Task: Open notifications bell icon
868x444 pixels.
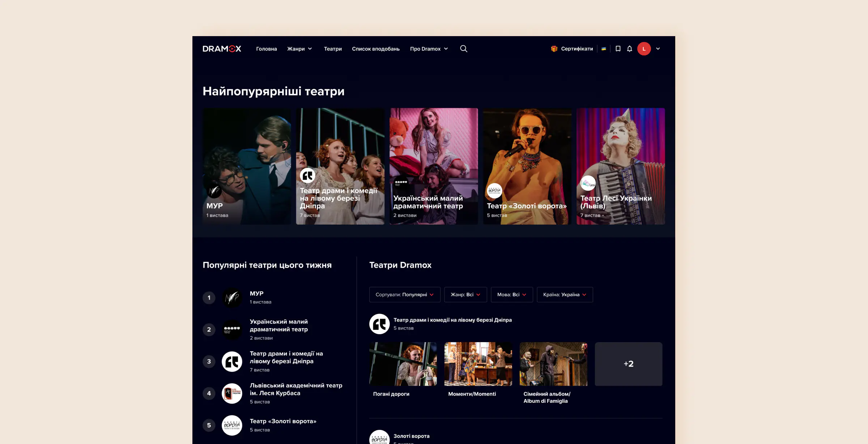Action: 630,49
